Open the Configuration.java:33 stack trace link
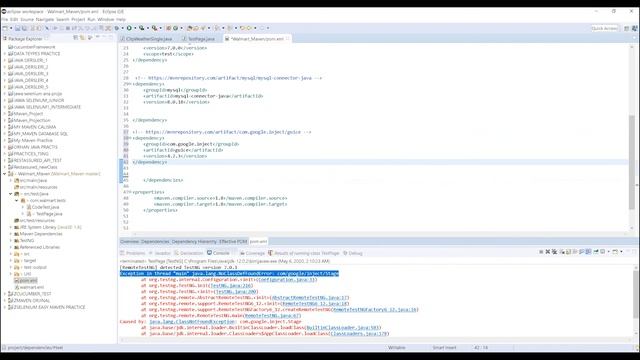 (287, 280)
